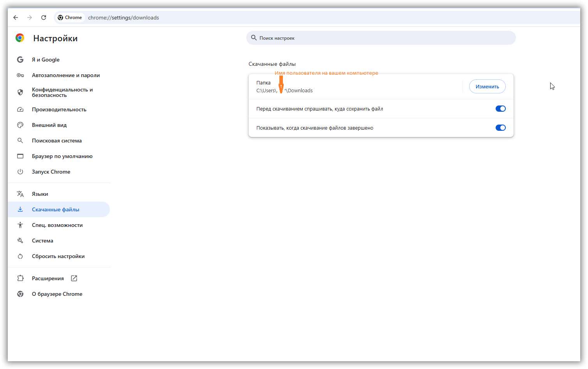Image resolution: width=588 pixels, height=369 pixels.
Task: Click the speedometer Performance icon
Action: 20,109
